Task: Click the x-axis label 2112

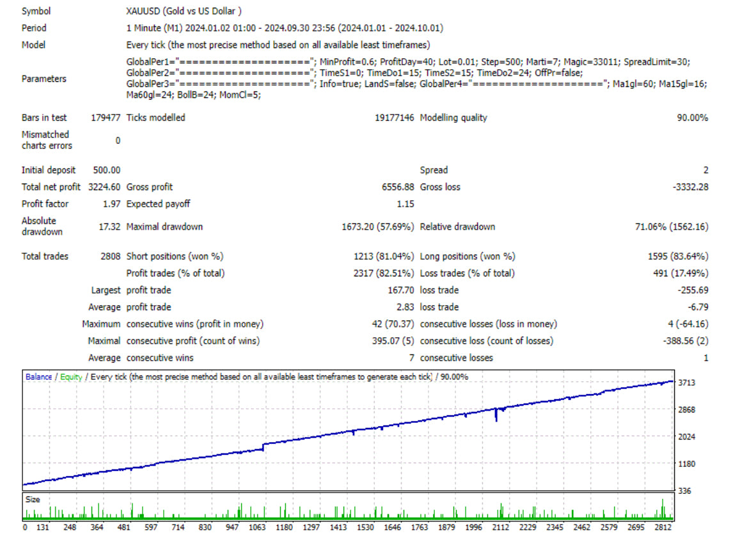Action: pyautogui.click(x=500, y=527)
